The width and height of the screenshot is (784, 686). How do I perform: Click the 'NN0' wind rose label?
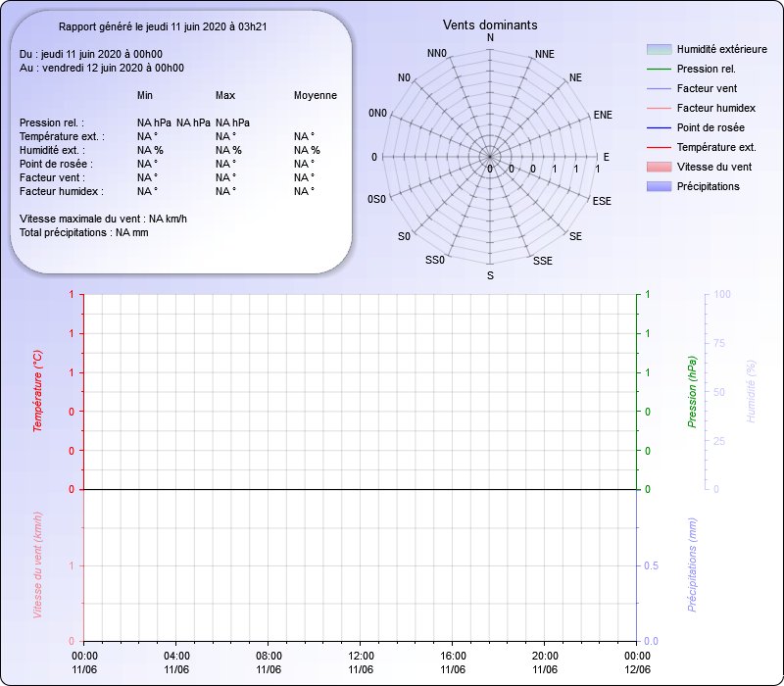[436, 54]
